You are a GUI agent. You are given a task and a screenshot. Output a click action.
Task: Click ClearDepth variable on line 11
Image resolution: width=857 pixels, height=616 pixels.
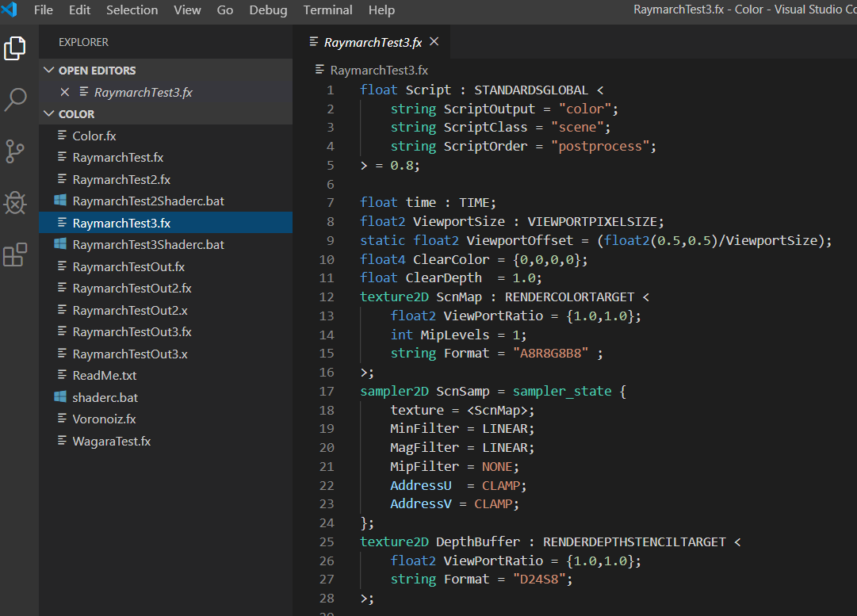443,277
